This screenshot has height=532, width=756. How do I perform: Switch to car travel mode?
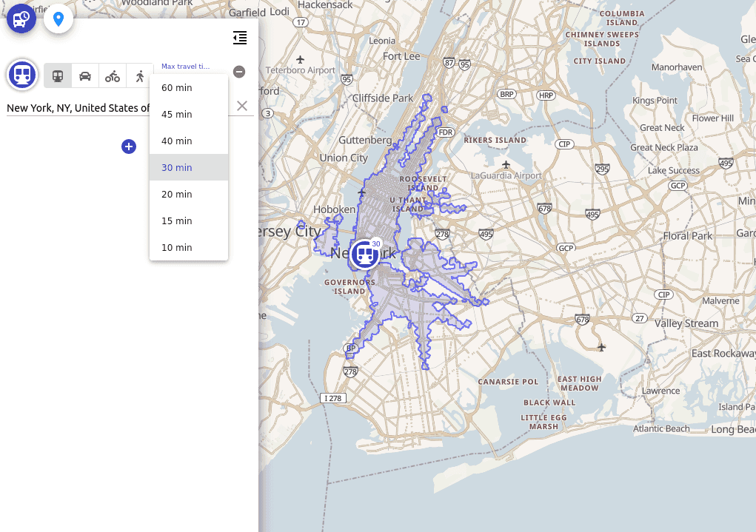85,75
